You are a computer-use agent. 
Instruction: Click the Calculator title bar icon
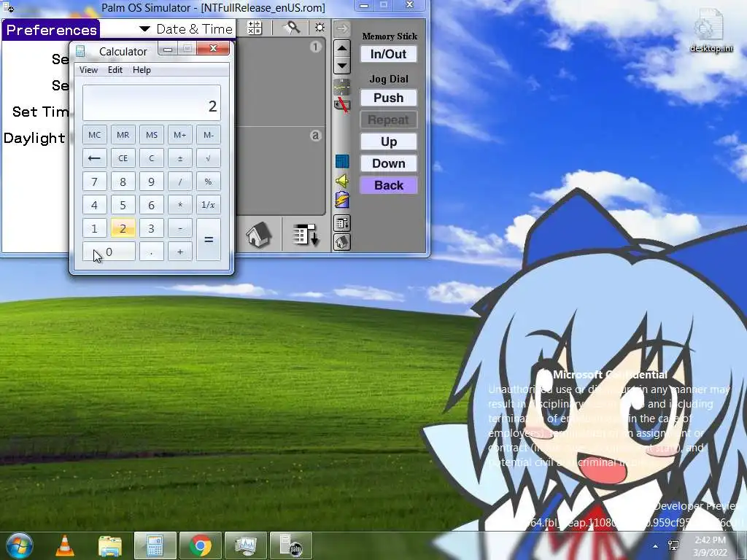pos(80,51)
